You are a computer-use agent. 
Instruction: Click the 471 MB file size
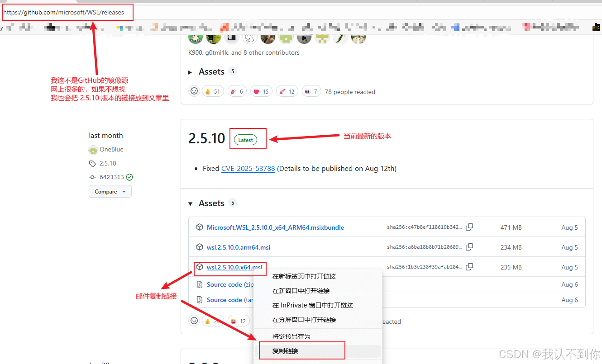coord(511,227)
